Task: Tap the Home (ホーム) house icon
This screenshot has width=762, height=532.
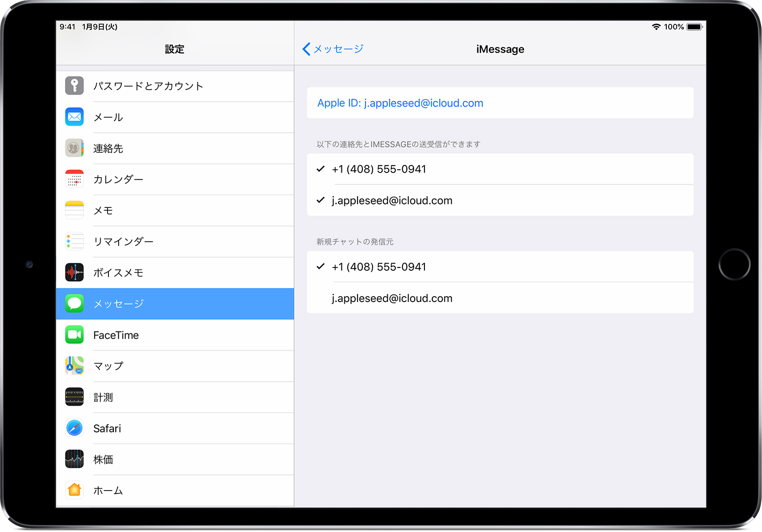Action: click(x=74, y=490)
